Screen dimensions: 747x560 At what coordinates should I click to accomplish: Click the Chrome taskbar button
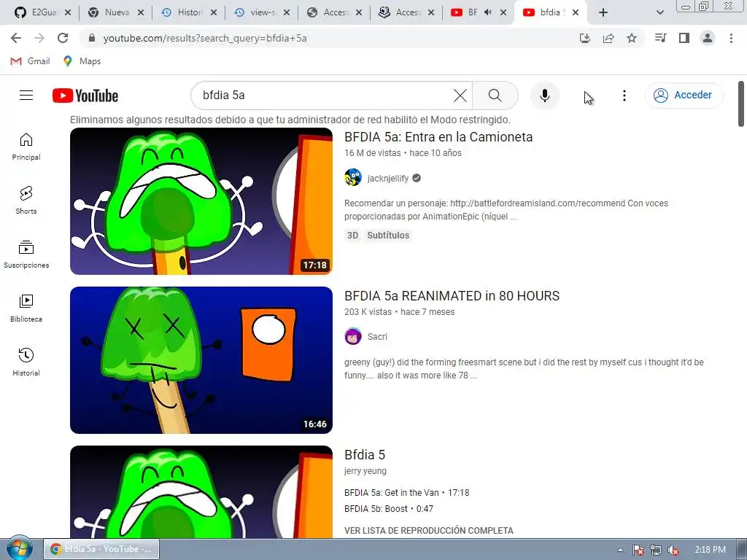(x=101, y=549)
